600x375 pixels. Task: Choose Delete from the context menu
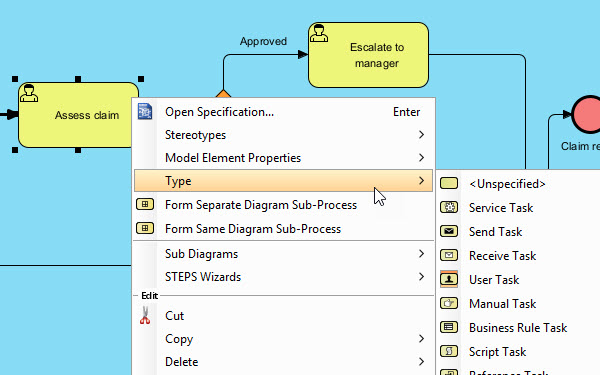click(x=283, y=362)
